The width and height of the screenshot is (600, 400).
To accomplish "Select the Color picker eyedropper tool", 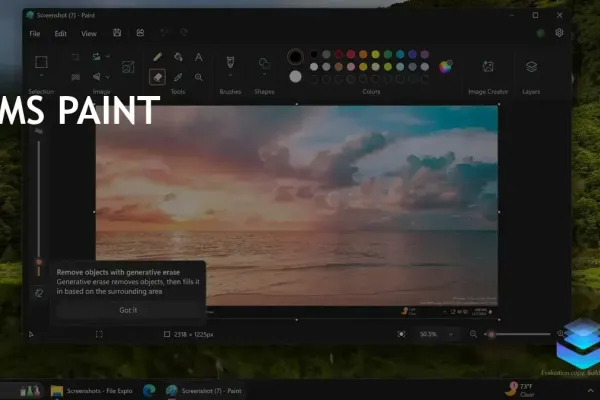I will (178, 77).
